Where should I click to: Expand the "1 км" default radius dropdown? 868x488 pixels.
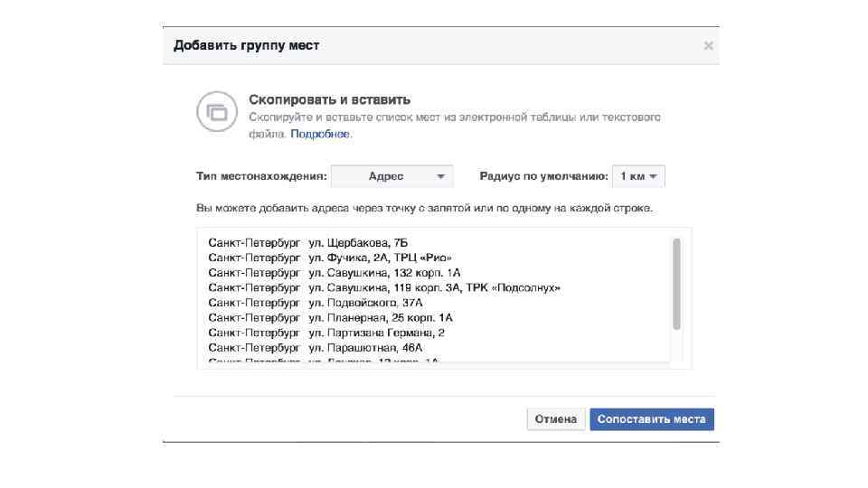point(638,176)
